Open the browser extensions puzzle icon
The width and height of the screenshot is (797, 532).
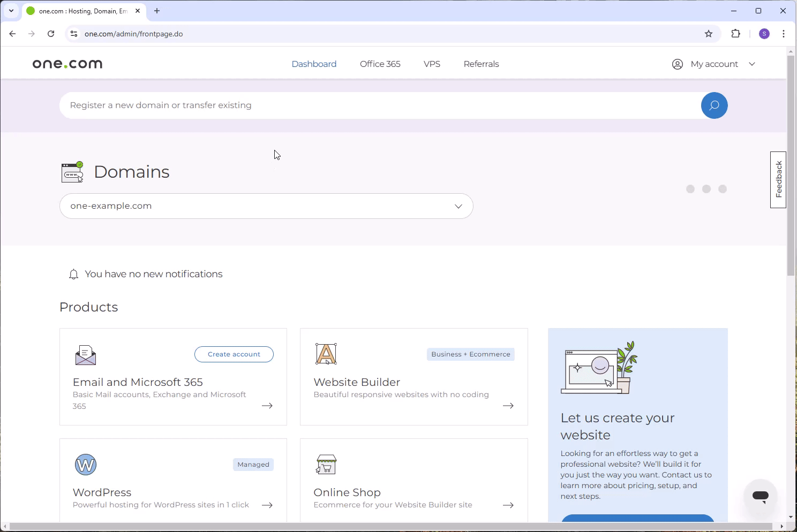click(735, 34)
